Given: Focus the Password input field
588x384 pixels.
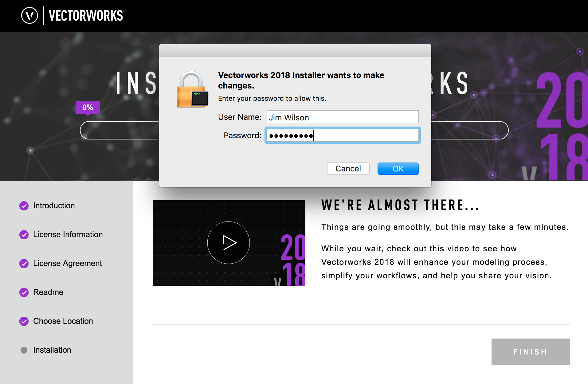Looking at the screenshot, I should (342, 135).
